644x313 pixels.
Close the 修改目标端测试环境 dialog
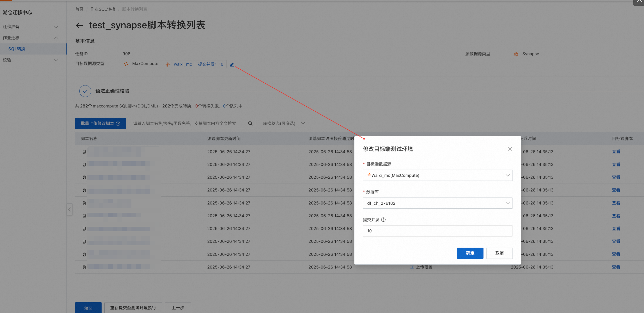point(510,149)
